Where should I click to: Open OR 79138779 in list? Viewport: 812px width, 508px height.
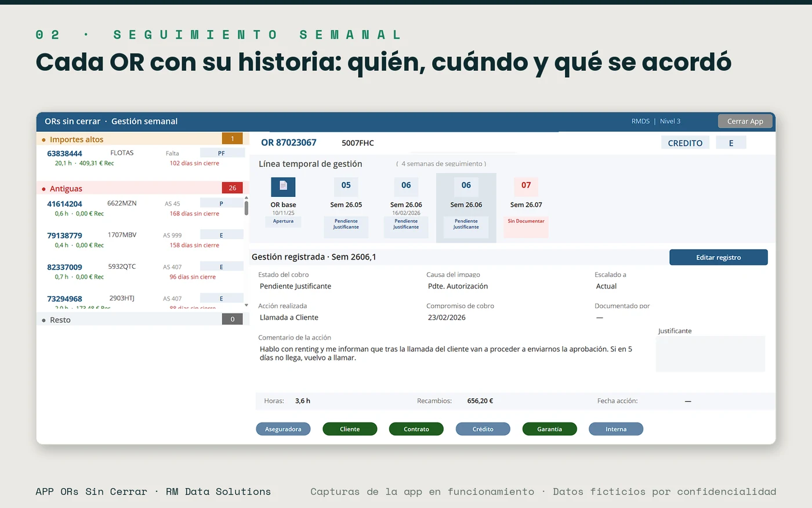(140, 240)
